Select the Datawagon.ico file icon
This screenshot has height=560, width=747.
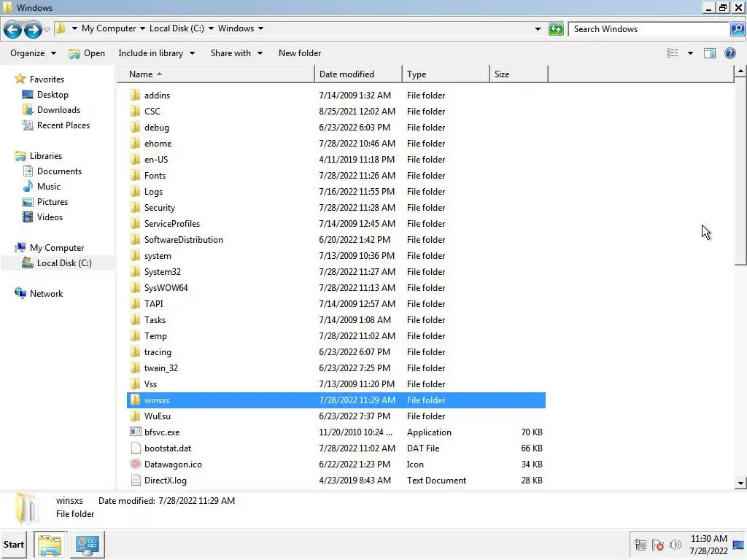tap(135, 464)
